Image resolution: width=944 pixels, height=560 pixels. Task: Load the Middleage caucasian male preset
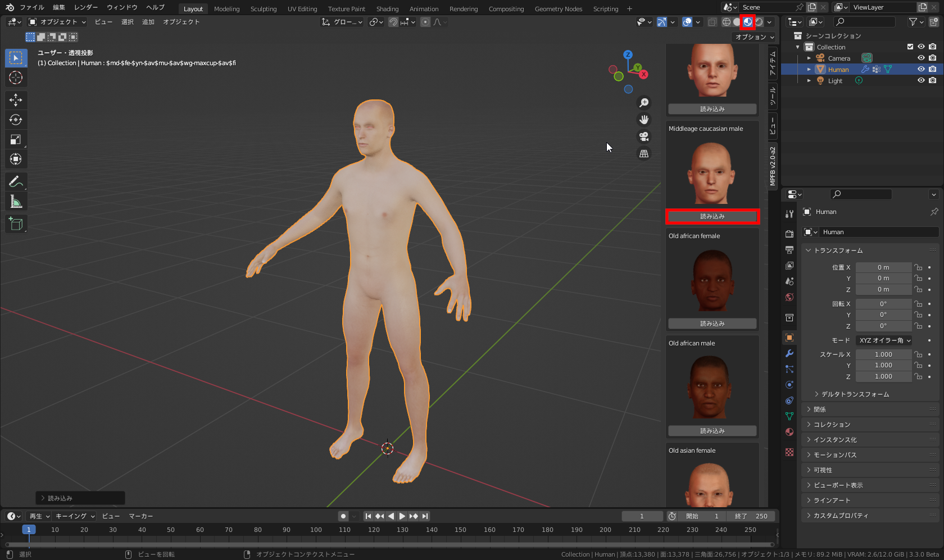pos(712,216)
